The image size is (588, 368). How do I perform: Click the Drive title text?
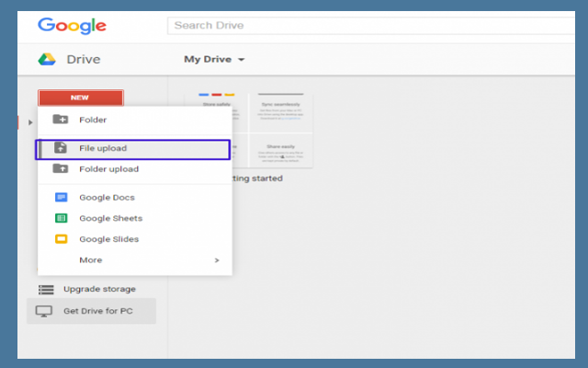84,59
